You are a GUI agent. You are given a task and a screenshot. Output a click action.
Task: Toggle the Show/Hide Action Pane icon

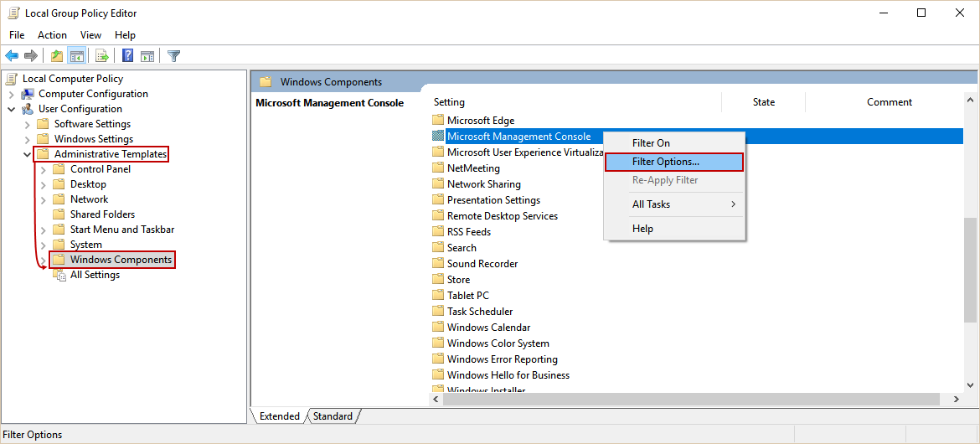147,56
